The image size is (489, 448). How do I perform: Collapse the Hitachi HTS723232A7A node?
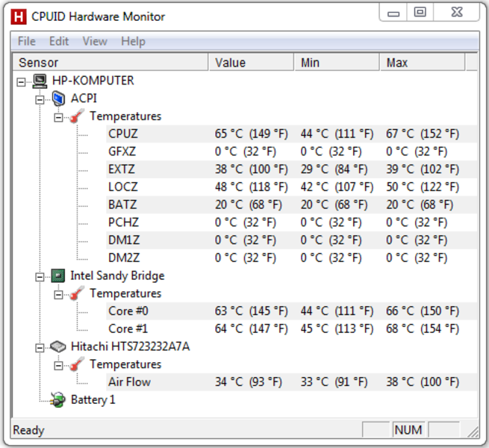click(x=40, y=348)
